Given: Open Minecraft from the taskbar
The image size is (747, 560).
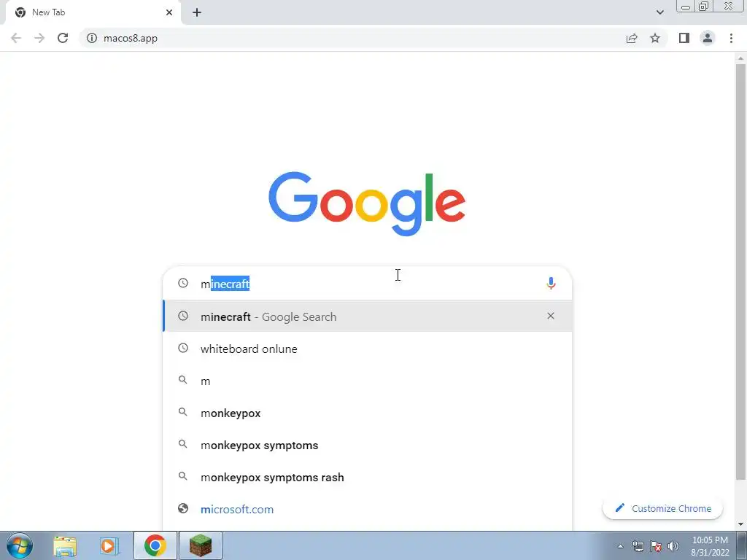Looking at the screenshot, I should click(x=201, y=545).
